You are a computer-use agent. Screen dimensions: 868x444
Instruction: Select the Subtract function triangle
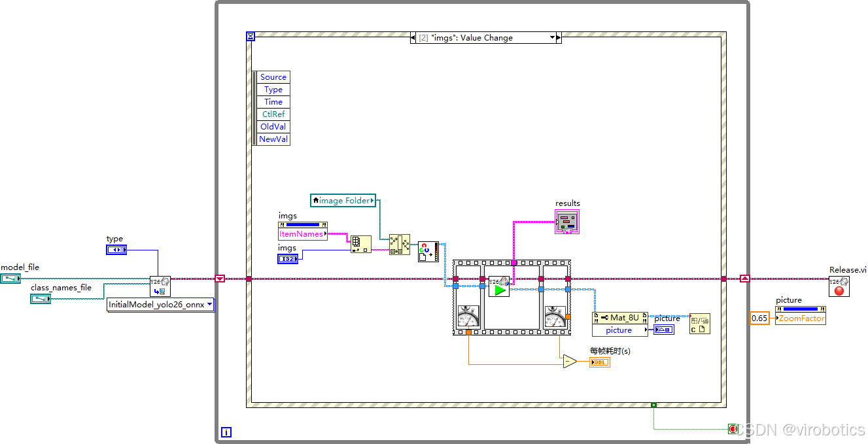pyautogui.click(x=570, y=362)
